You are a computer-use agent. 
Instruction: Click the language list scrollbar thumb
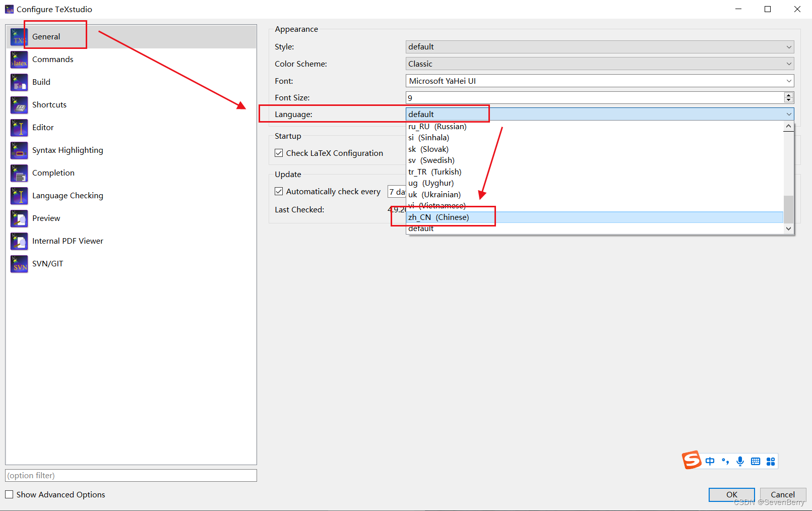point(789,209)
